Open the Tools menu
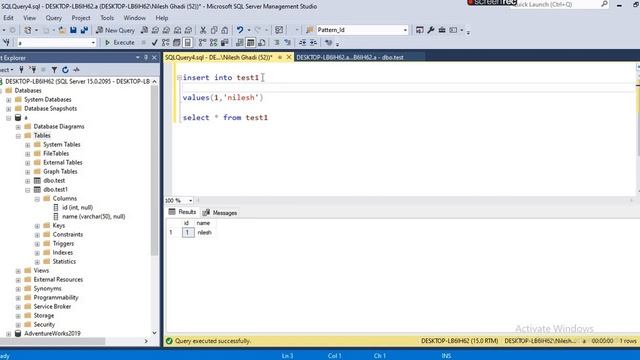640x360 pixels. pos(107,18)
